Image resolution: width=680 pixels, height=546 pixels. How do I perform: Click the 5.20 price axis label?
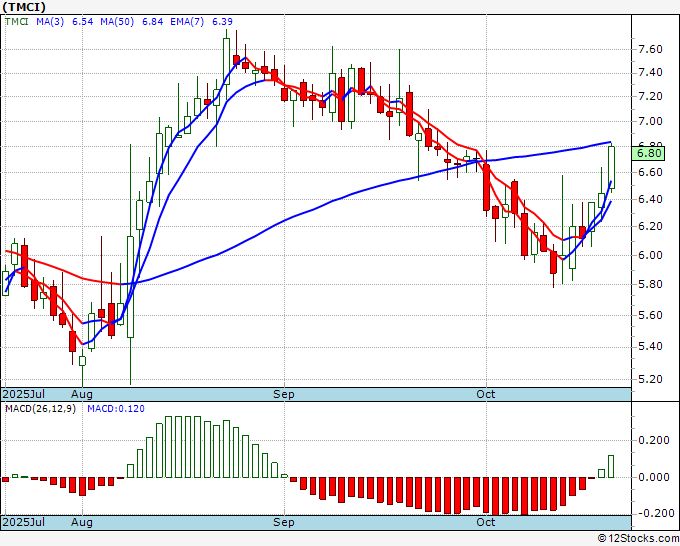pos(651,379)
